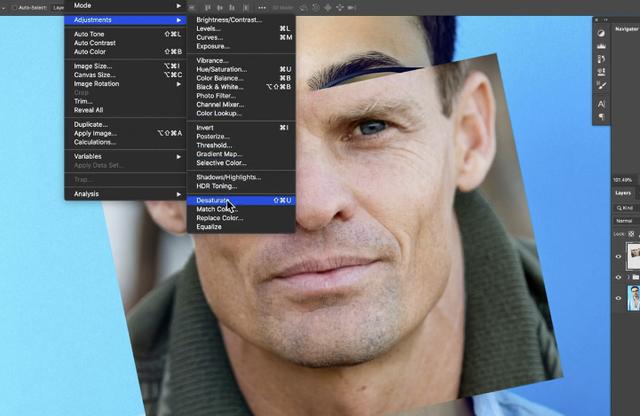
Task: Open the Character panel icon
Action: tap(601, 104)
